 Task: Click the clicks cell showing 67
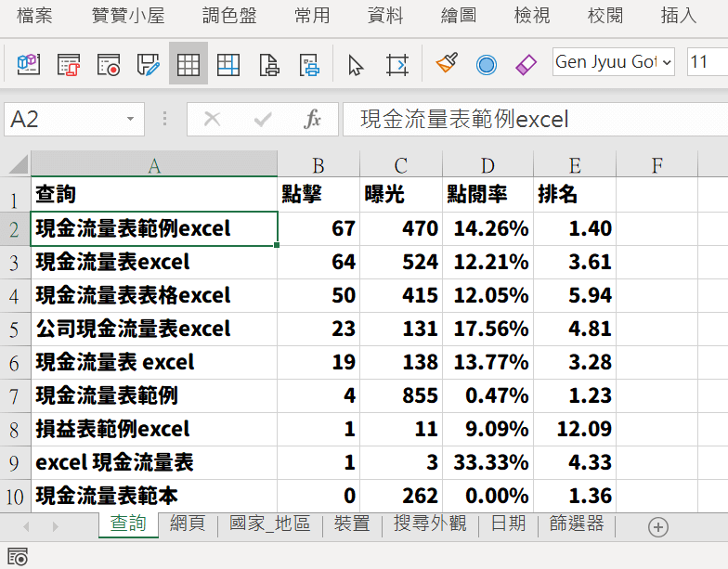318,228
